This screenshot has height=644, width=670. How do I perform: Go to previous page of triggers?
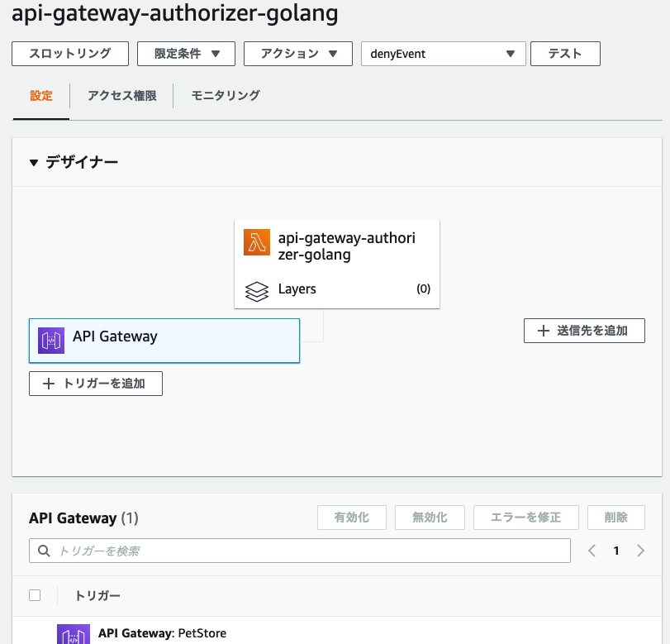[x=592, y=551]
